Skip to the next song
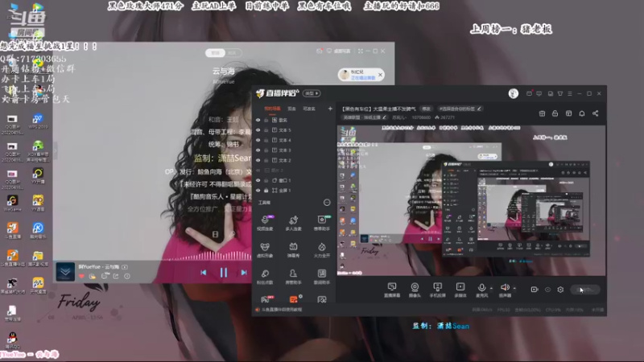 pos(244,272)
